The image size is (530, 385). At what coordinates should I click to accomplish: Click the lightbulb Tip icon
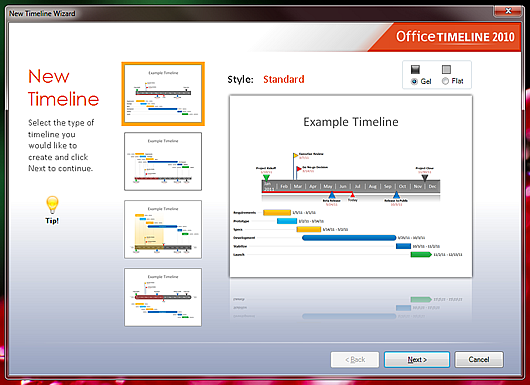[52, 205]
